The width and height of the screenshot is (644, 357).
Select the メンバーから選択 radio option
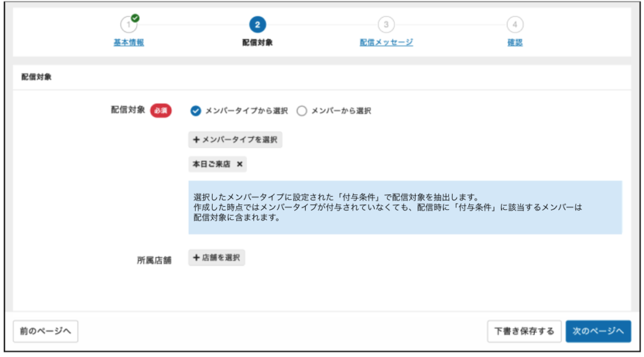click(301, 111)
